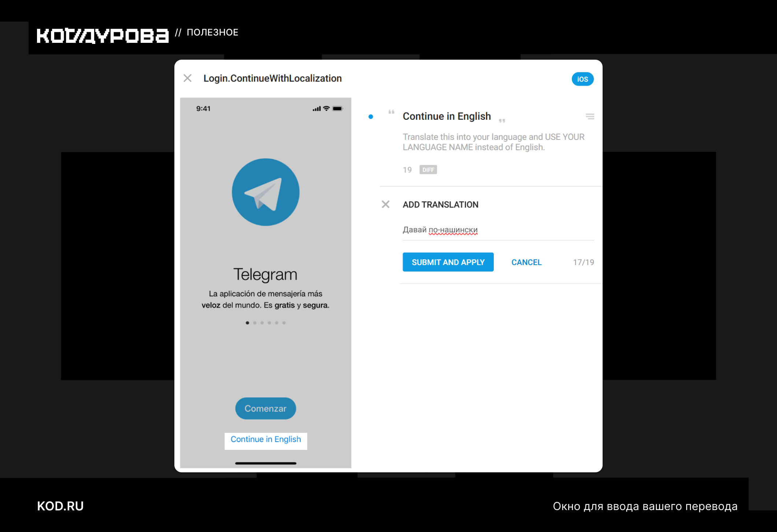The height and width of the screenshot is (532, 777).
Task: Cancel the translation entry
Action: [x=526, y=262]
